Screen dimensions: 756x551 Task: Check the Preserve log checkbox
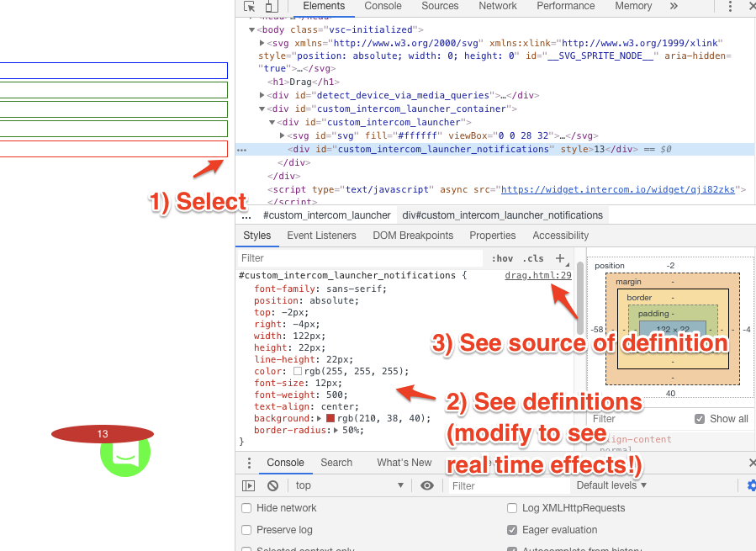(x=246, y=530)
